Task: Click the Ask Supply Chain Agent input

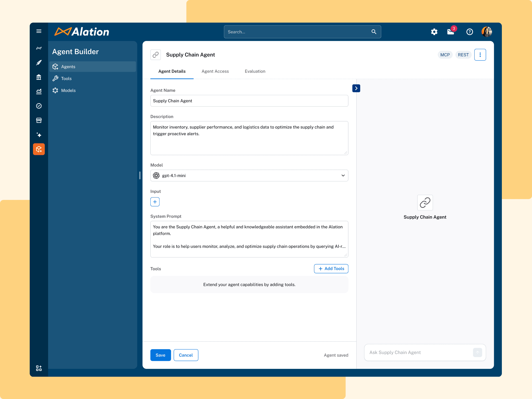Action: 419,352
